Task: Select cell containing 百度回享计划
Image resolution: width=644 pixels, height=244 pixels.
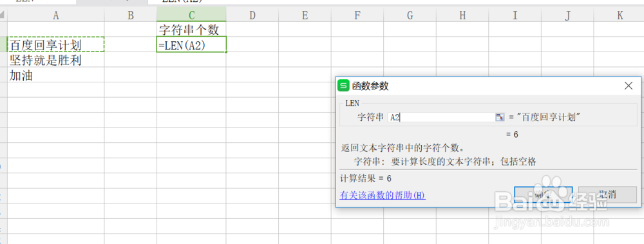Action: [56, 44]
